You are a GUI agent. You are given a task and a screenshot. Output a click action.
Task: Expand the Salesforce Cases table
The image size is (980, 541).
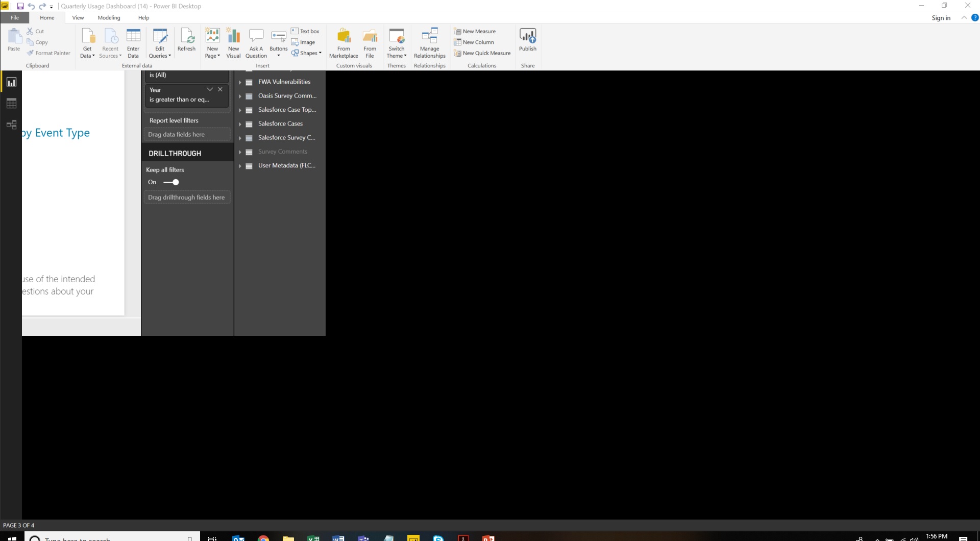pyautogui.click(x=240, y=124)
